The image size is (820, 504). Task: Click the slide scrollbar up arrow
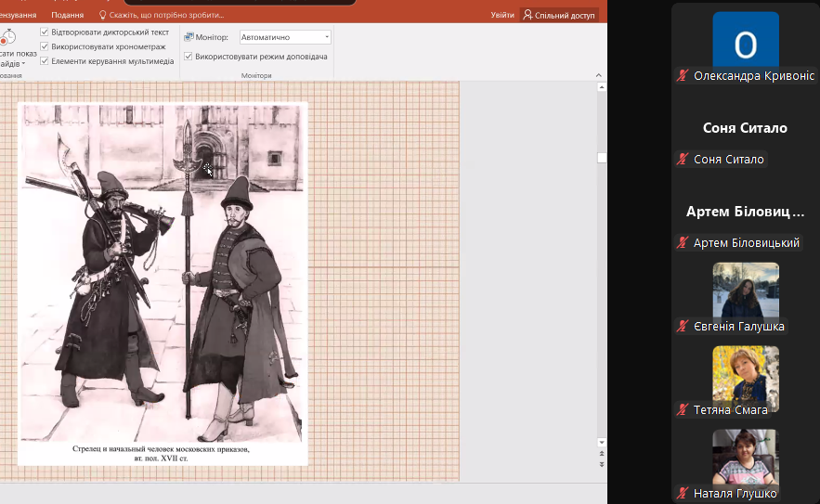tap(602, 87)
